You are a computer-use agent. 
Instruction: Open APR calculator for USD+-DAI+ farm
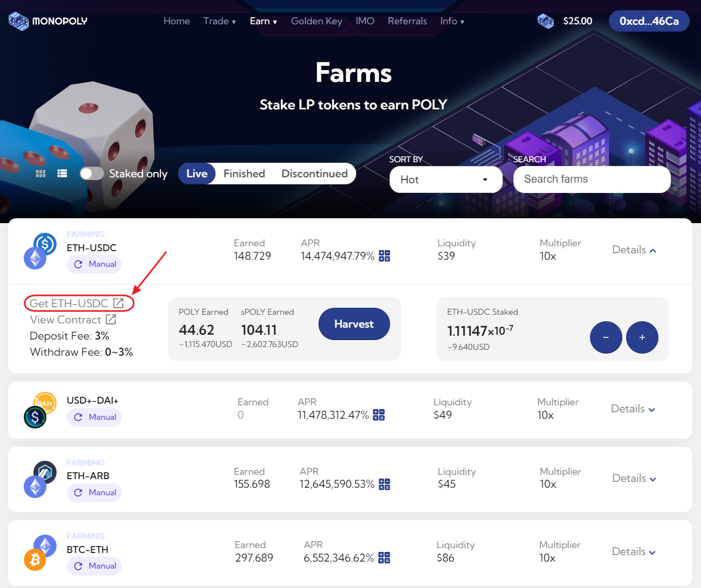[x=379, y=415]
